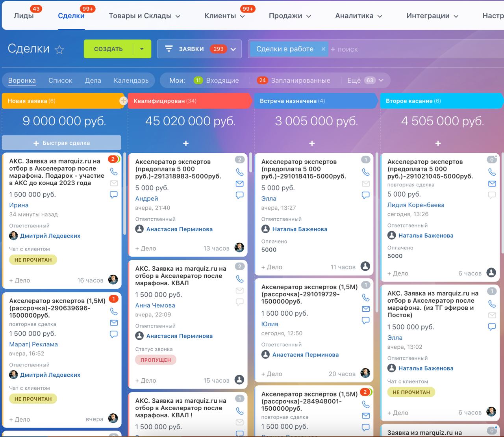Image resolution: width=504 pixels, height=437 pixels.
Task: Click + Дело on Юлия card
Action: tap(272, 374)
